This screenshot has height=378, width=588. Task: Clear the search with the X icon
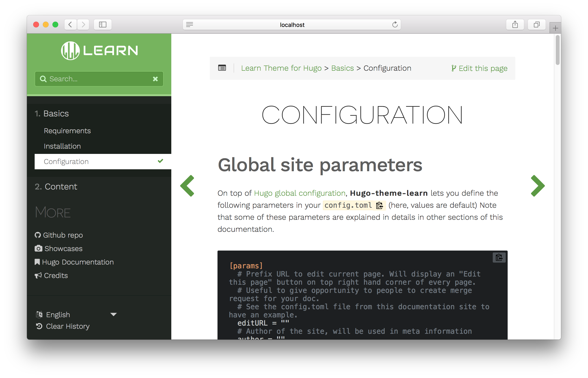point(155,79)
